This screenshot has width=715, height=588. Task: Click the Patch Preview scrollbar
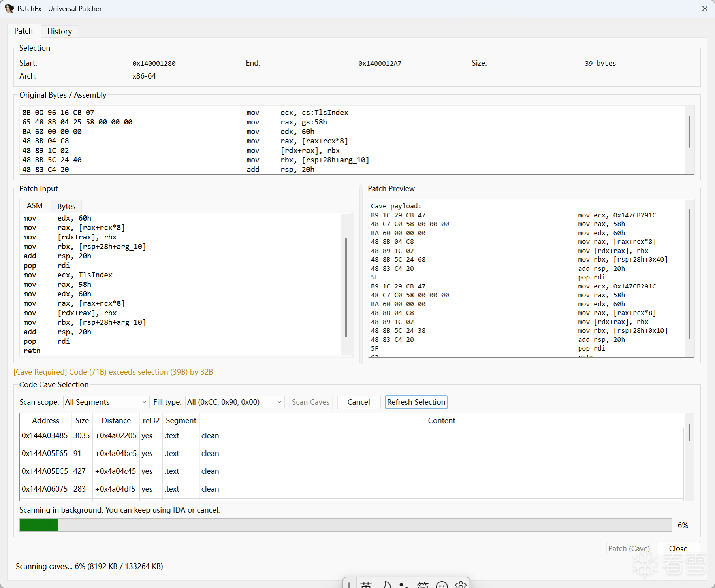click(x=689, y=274)
